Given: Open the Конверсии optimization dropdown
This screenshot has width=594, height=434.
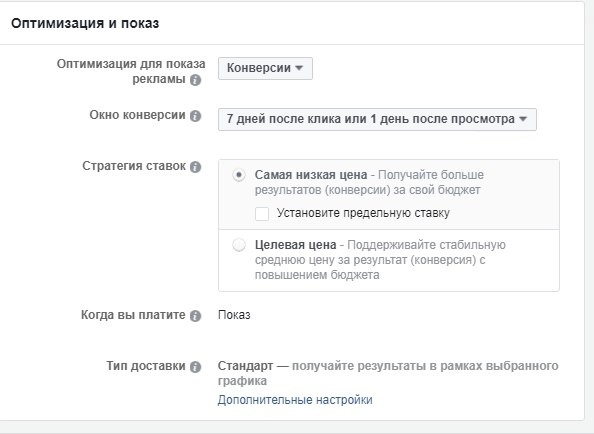Looking at the screenshot, I should click(x=265, y=68).
